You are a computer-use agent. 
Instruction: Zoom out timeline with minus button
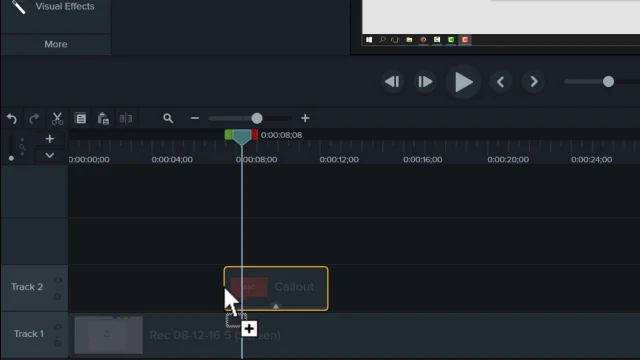click(195, 118)
